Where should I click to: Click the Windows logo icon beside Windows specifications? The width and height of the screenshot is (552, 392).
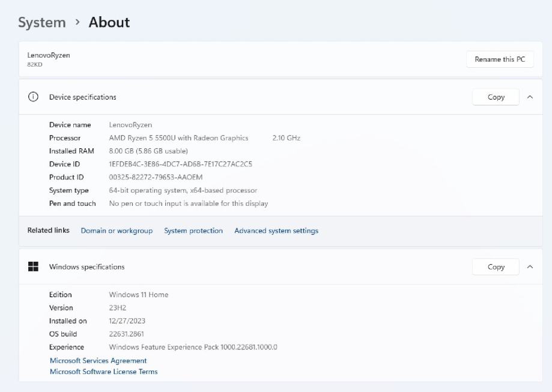[x=34, y=267]
